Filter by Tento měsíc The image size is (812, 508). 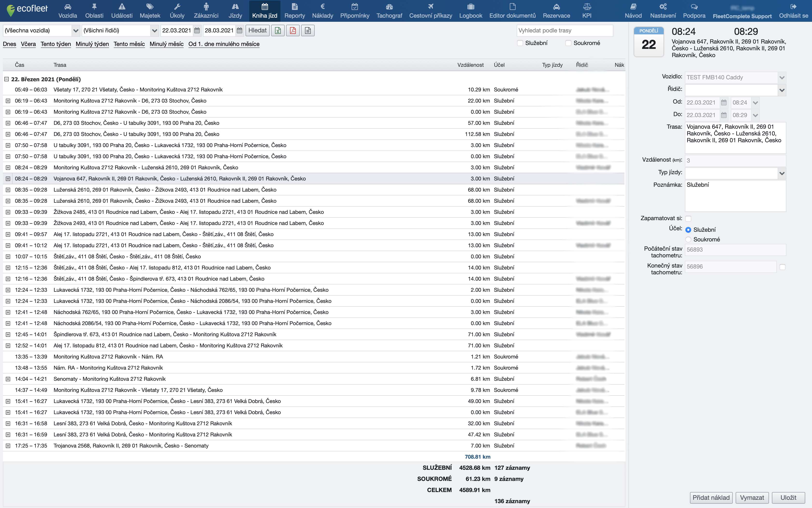click(x=129, y=44)
